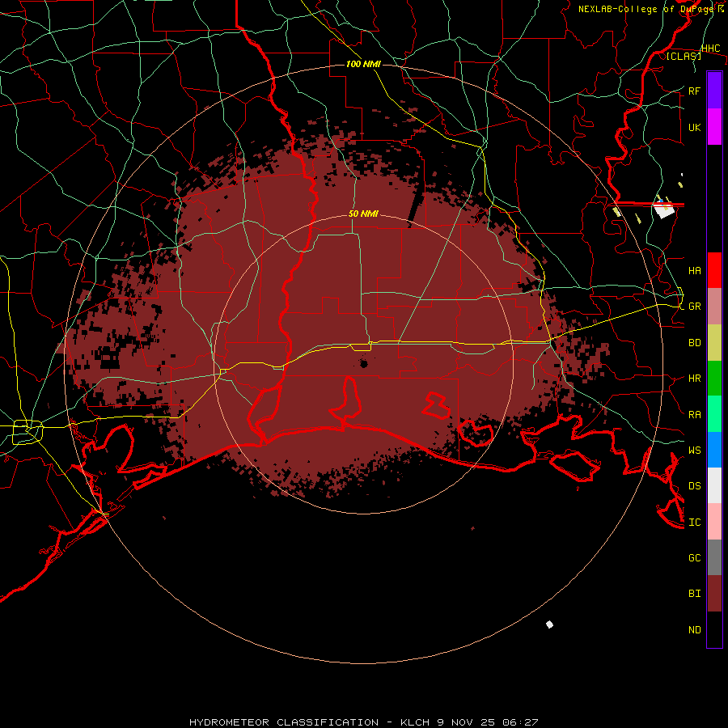Image resolution: width=728 pixels, height=728 pixels.
Task: Click the small white echo near the bottom right
Action: coord(549,624)
